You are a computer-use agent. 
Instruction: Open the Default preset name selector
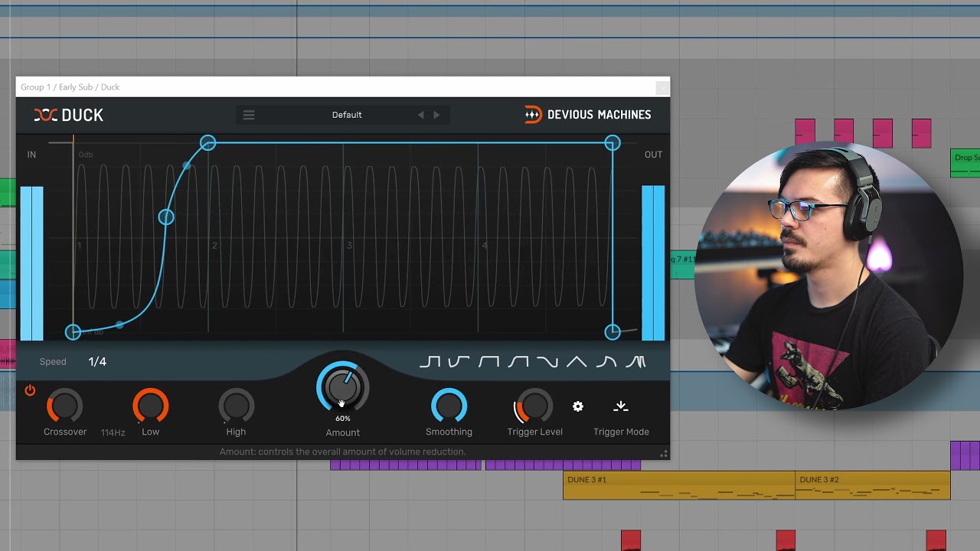347,115
